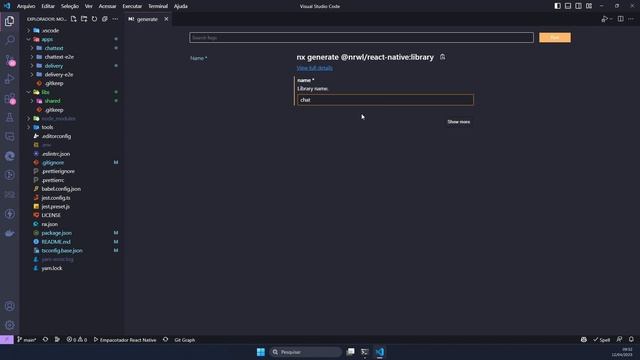Open the Explorer view in activity bar
The width and height of the screenshot is (640, 360).
[x=10, y=21]
